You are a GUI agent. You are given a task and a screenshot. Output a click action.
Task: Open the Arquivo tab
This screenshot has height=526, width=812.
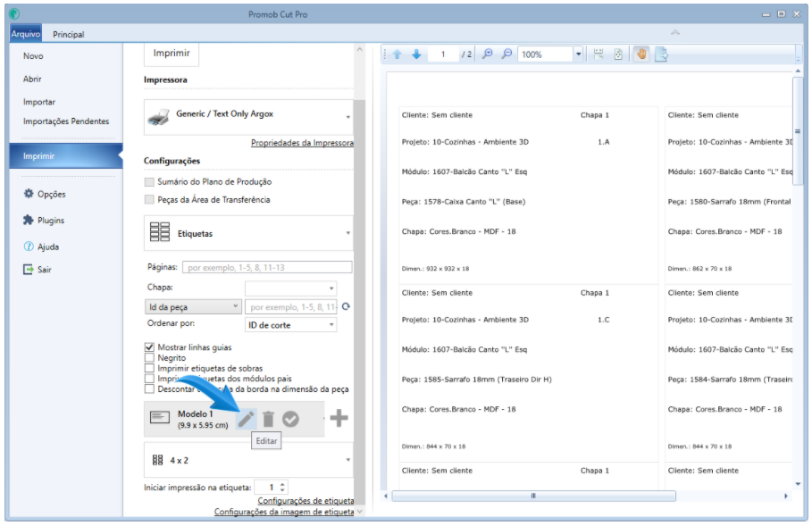coord(25,34)
